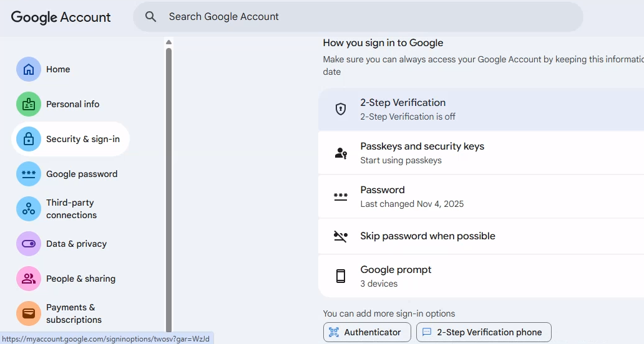Click the Security & sign-in lock icon
644x344 pixels.
29,139
